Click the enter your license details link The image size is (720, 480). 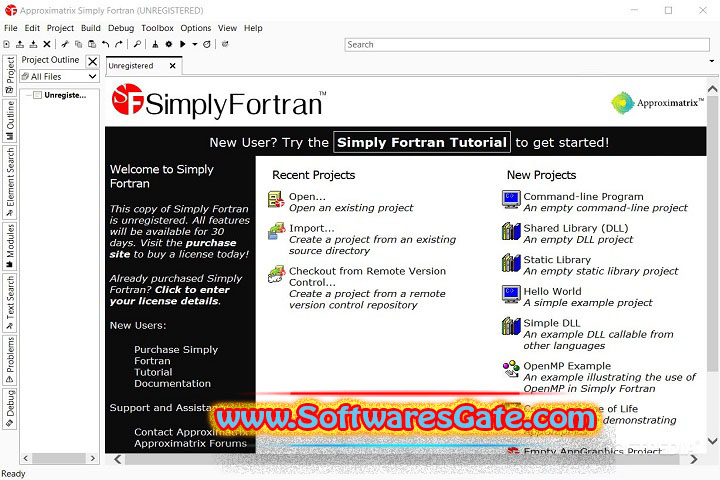click(169, 295)
